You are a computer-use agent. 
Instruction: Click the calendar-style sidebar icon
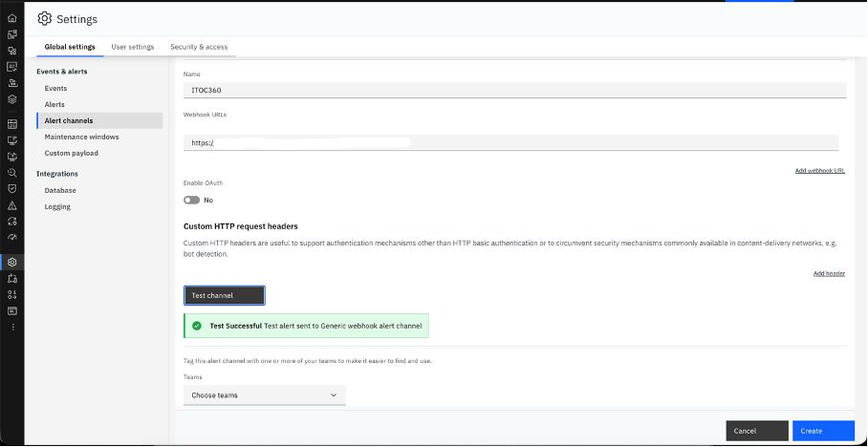12,123
